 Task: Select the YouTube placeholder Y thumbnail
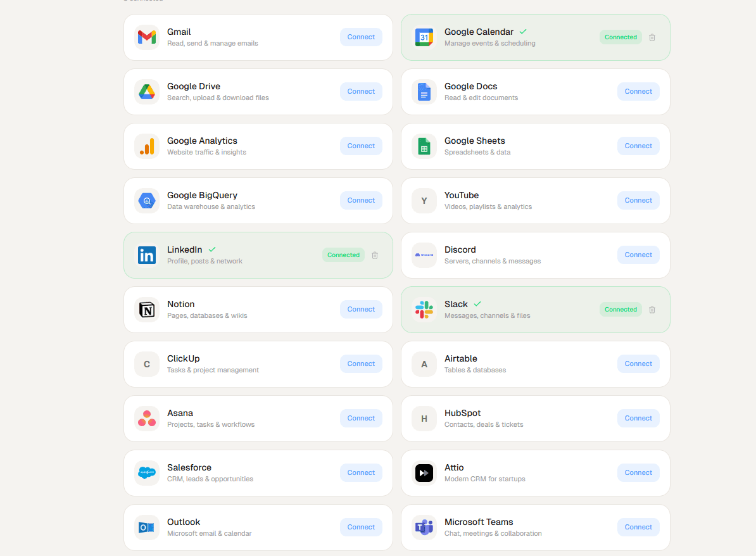click(424, 201)
